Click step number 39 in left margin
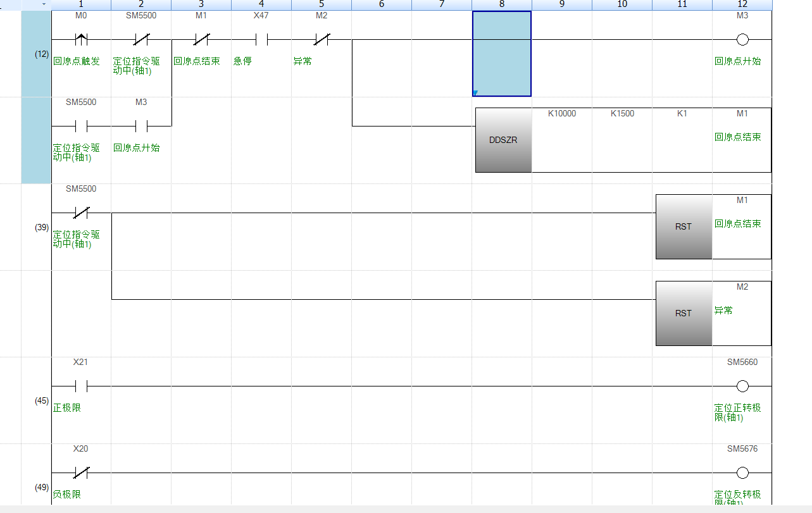 42,227
